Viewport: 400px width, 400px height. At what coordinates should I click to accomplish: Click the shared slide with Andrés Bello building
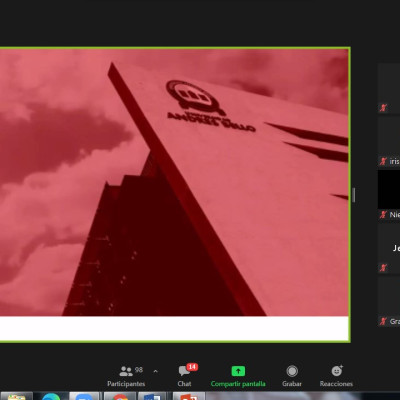coord(174,195)
